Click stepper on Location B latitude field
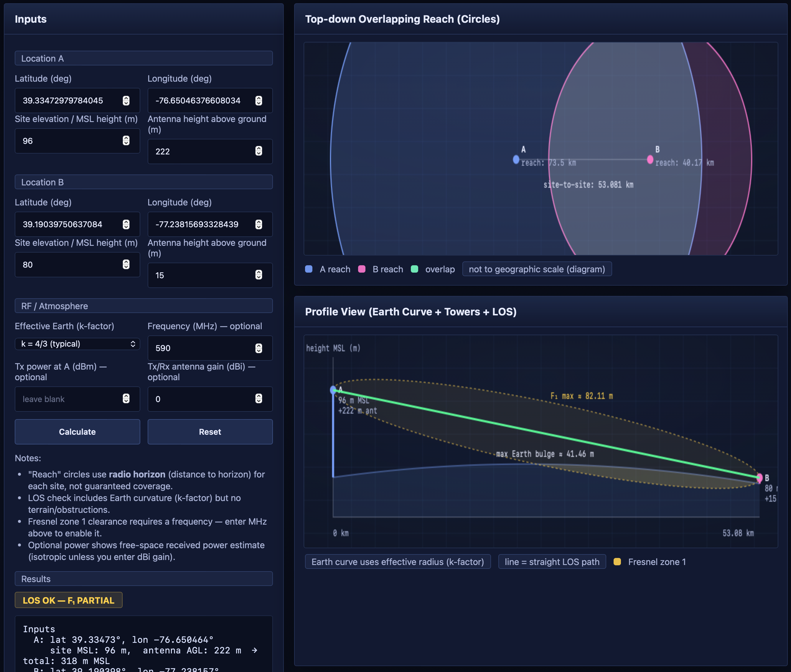The image size is (791, 672). pyautogui.click(x=126, y=224)
